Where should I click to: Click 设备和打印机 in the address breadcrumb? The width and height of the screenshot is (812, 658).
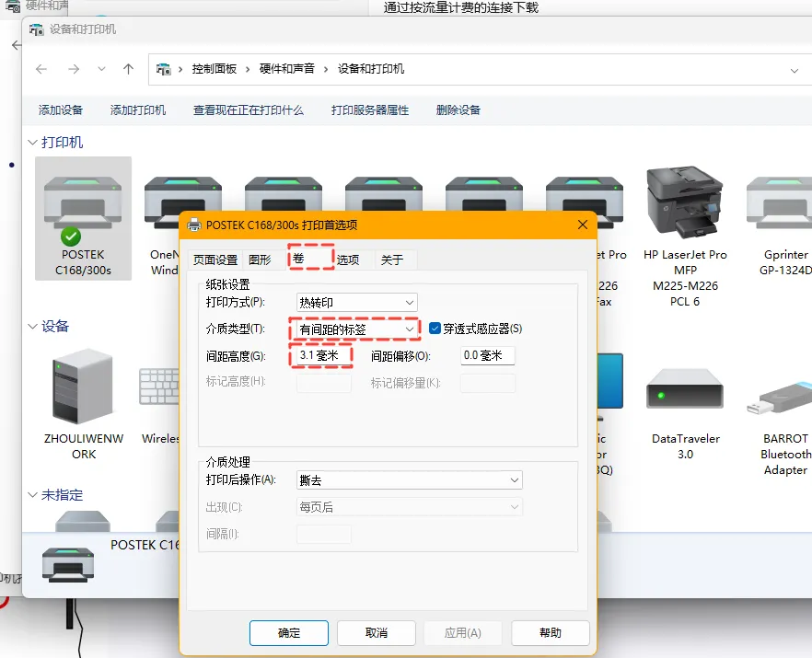coord(371,69)
